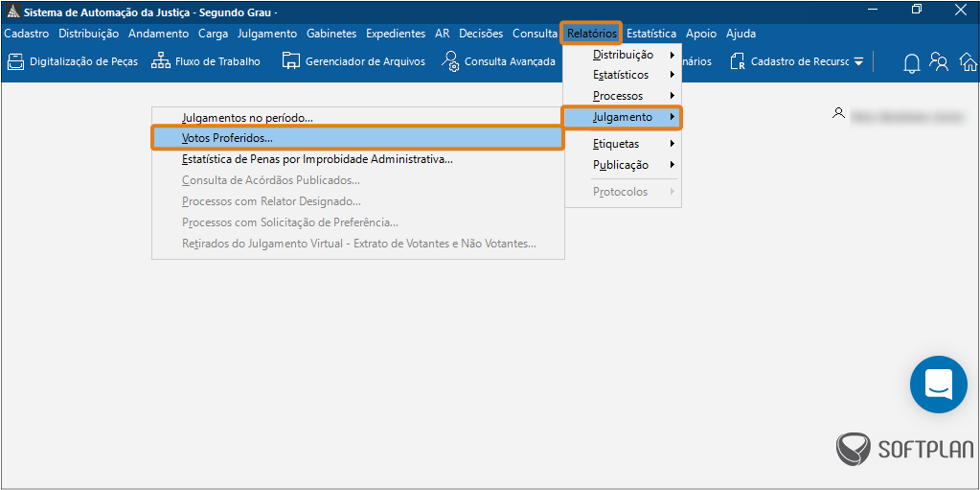Click the user profile icon near the blurred name
Viewport: 980px width, 490px height.
click(x=838, y=113)
